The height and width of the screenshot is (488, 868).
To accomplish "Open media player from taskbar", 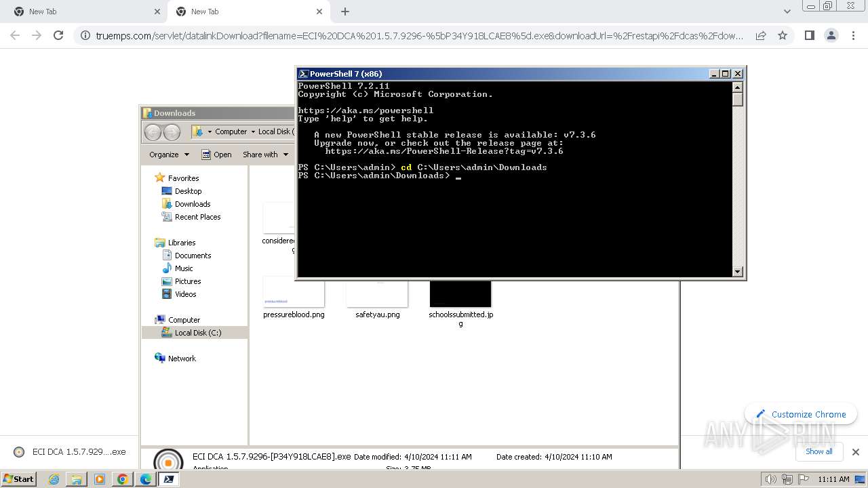I will (100, 479).
